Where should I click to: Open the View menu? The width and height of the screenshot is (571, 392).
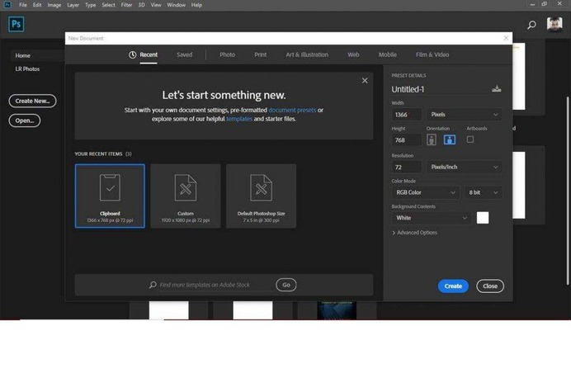[x=156, y=5]
